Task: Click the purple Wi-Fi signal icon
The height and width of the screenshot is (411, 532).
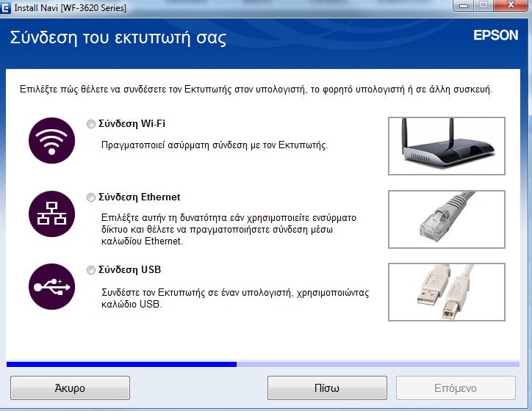Action: pos(52,141)
